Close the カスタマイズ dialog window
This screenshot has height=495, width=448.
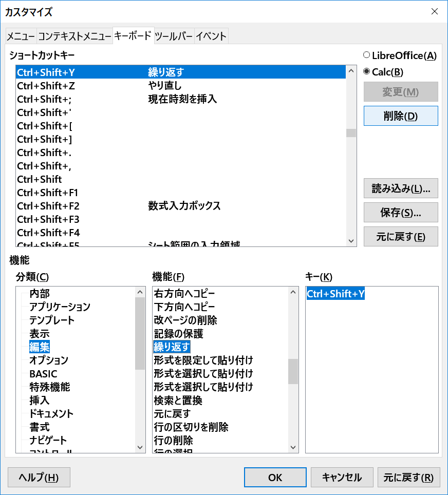435,11
